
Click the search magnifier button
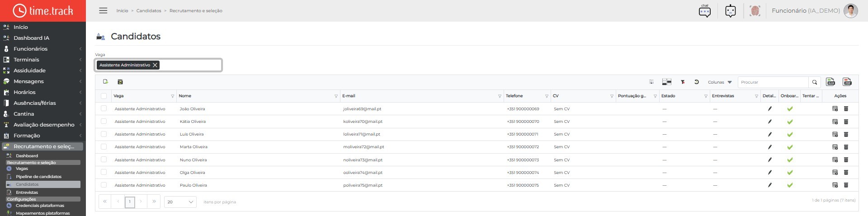pyautogui.click(x=815, y=82)
